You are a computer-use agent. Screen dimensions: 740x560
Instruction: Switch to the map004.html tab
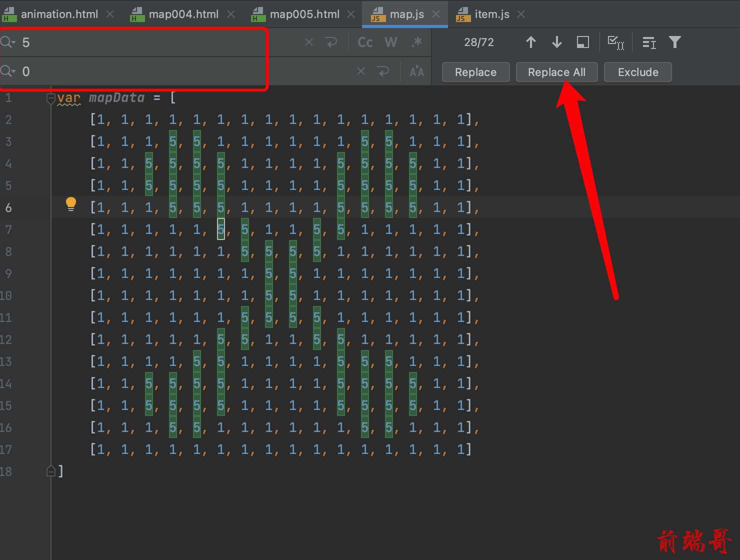[183, 14]
